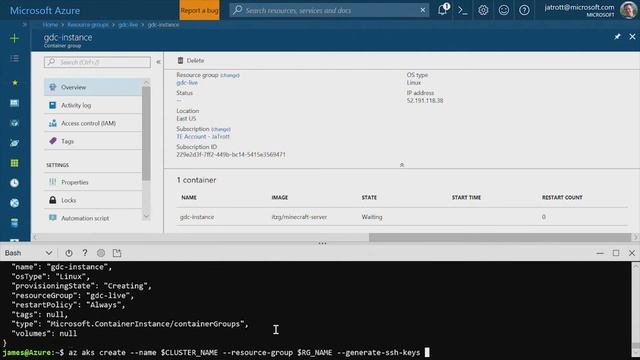This screenshot has height=360, width=640.
Task: Send feedback using the smiley icon
Action: tap(504, 10)
